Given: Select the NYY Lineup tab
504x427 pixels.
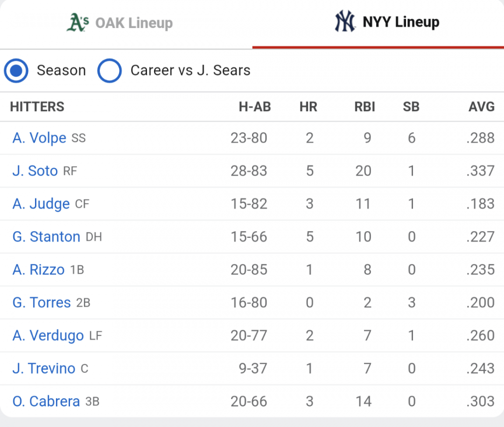Looking at the screenshot, I should (x=378, y=24).
